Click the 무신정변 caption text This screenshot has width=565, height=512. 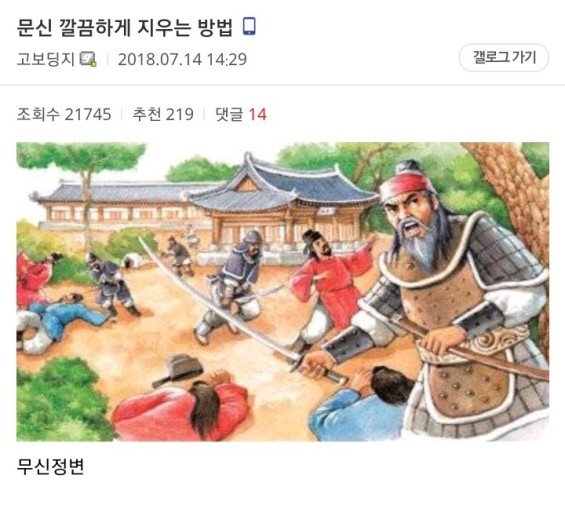[50, 467]
